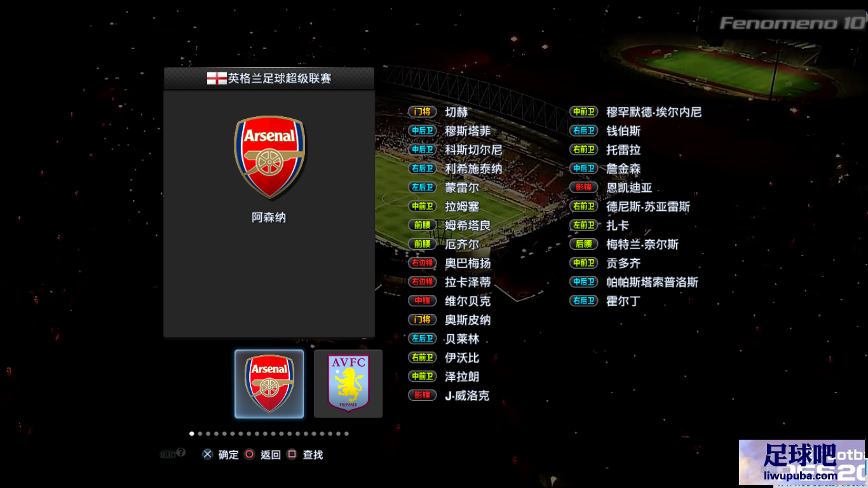868x488 pixels.
Task: Click the England flag icon in header
Action: click(217, 79)
